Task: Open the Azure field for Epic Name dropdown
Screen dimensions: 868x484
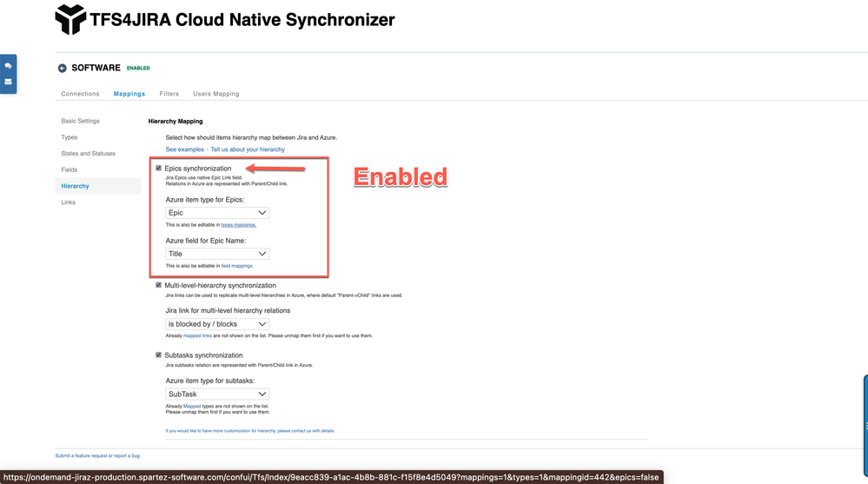Action: (217, 254)
